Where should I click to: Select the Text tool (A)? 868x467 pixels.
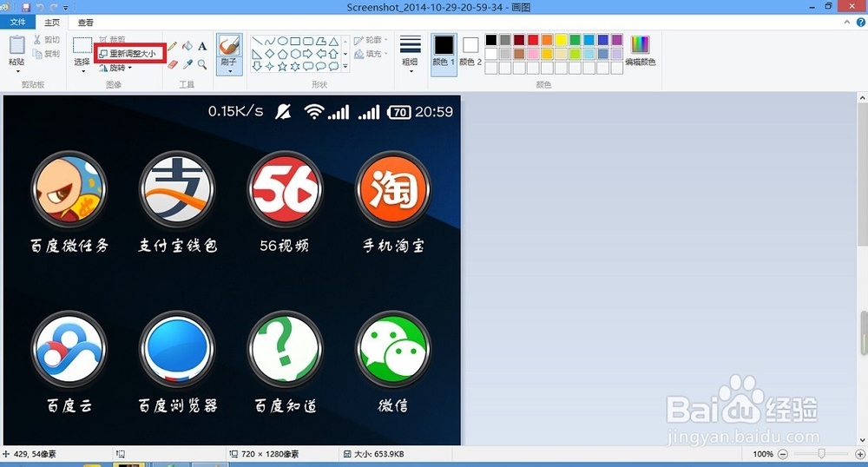click(x=202, y=46)
